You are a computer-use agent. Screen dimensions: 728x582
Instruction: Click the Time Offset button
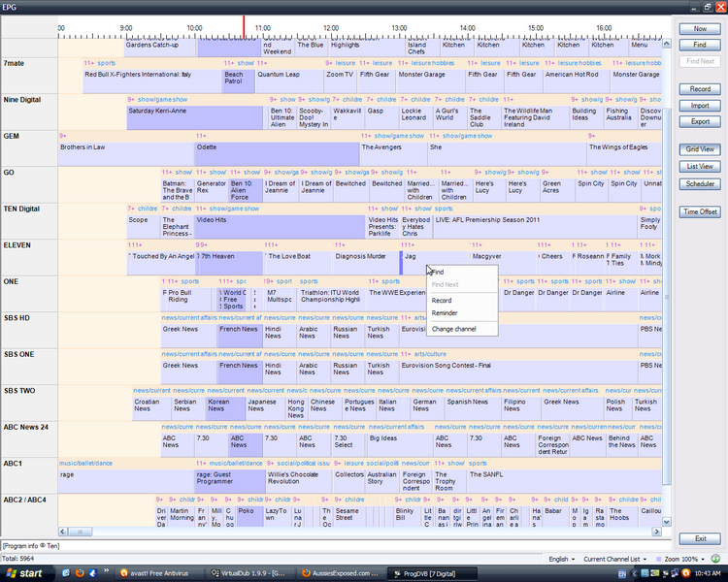click(699, 211)
